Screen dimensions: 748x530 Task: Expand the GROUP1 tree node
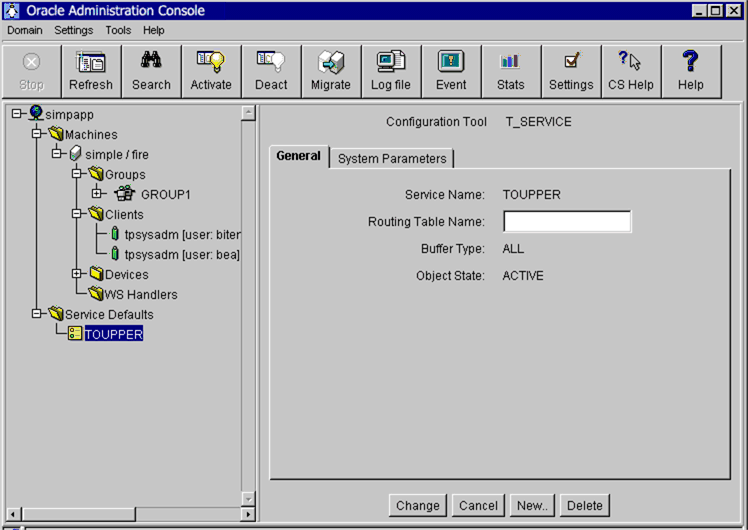pyautogui.click(x=97, y=194)
